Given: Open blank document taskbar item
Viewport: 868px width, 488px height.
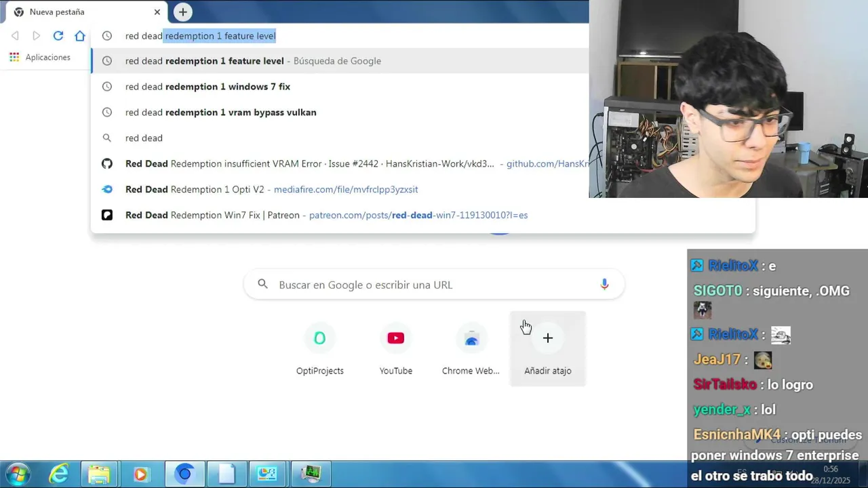Looking at the screenshot, I should point(226,474).
